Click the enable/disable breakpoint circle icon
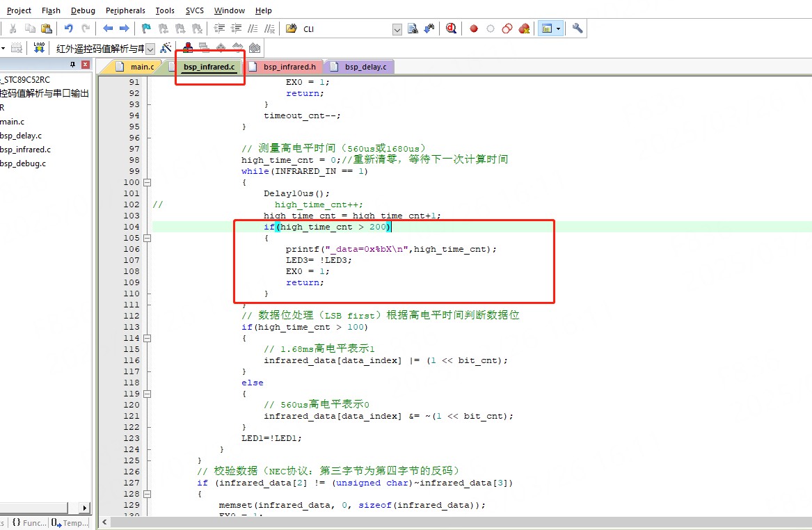 click(x=491, y=29)
